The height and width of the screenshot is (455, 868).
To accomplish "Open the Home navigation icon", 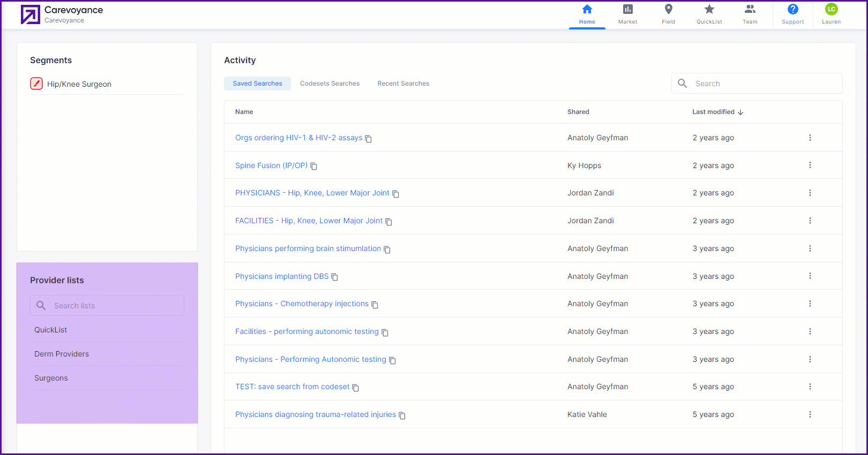I will (x=587, y=9).
